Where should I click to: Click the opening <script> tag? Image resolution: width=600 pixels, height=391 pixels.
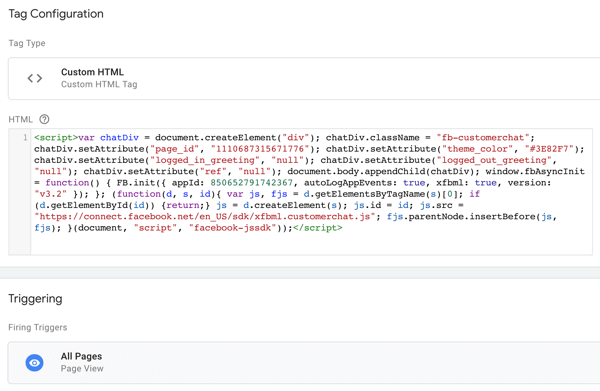tap(56, 138)
